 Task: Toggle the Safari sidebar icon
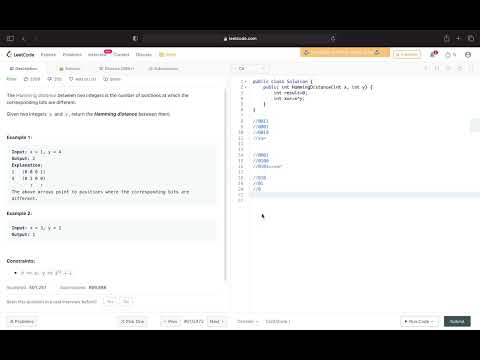(x=10, y=38)
